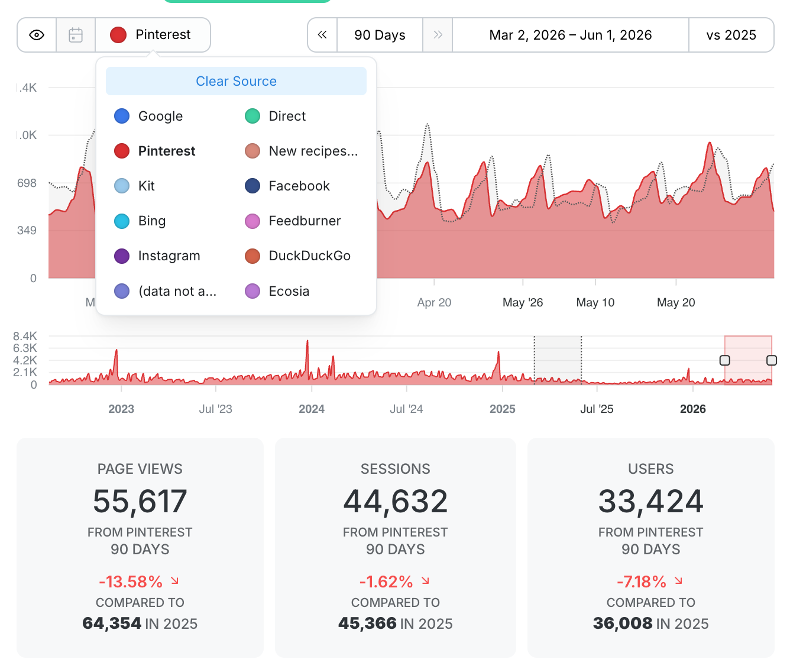Click the cyan Bing color dot
This screenshot has width=790, height=672.
click(122, 221)
